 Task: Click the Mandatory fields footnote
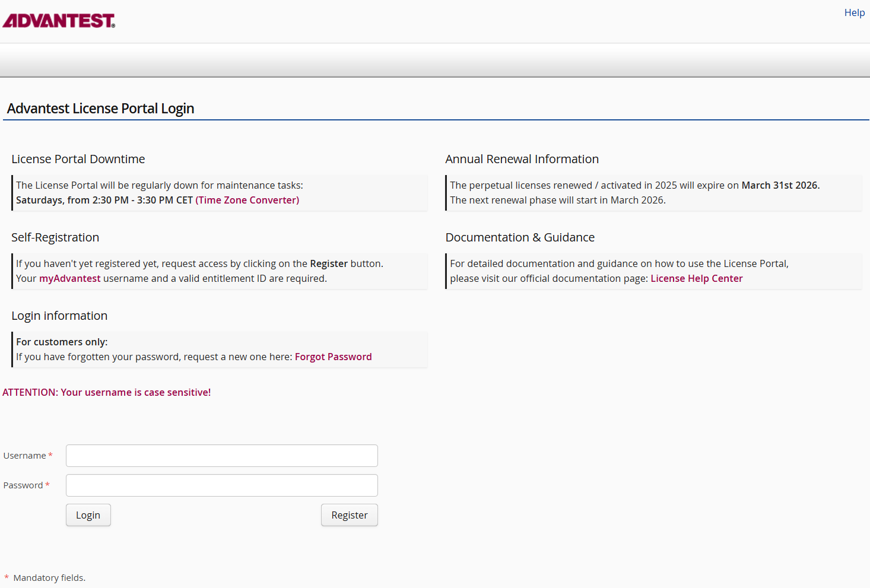(49, 578)
